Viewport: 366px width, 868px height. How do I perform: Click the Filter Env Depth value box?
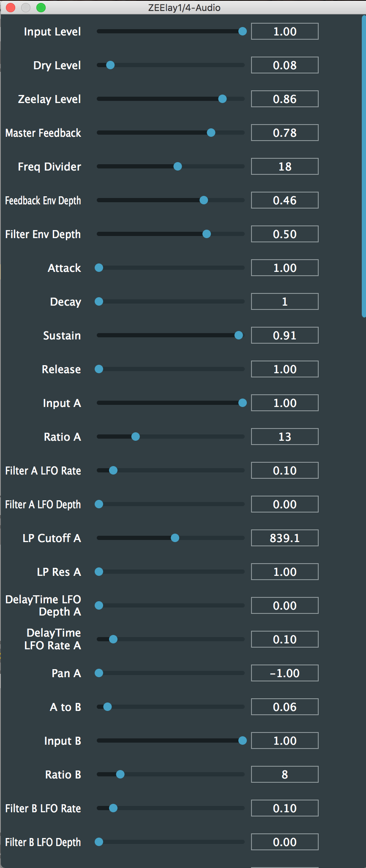pos(284,234)
